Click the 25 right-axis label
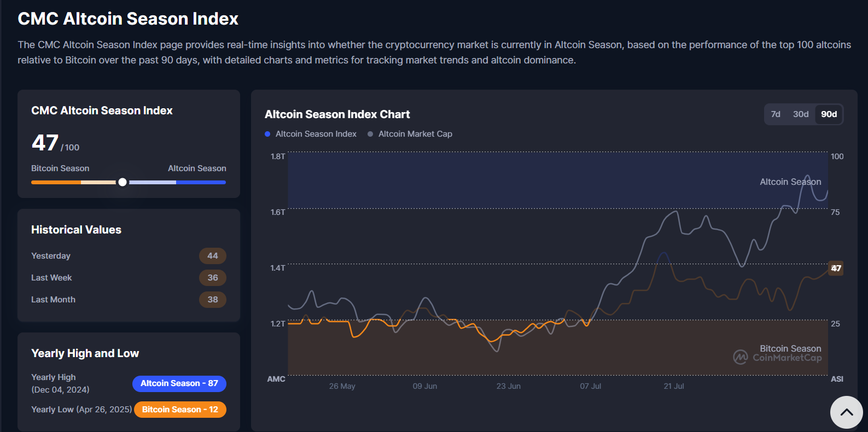Viewport: 868px width, 432px height. pos(835,324)
